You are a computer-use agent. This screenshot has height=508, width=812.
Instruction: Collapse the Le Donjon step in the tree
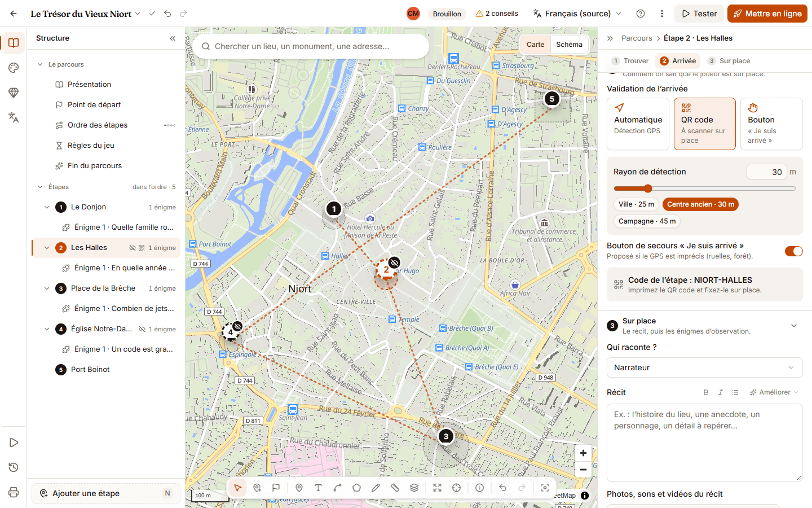(x=47, y=207)
